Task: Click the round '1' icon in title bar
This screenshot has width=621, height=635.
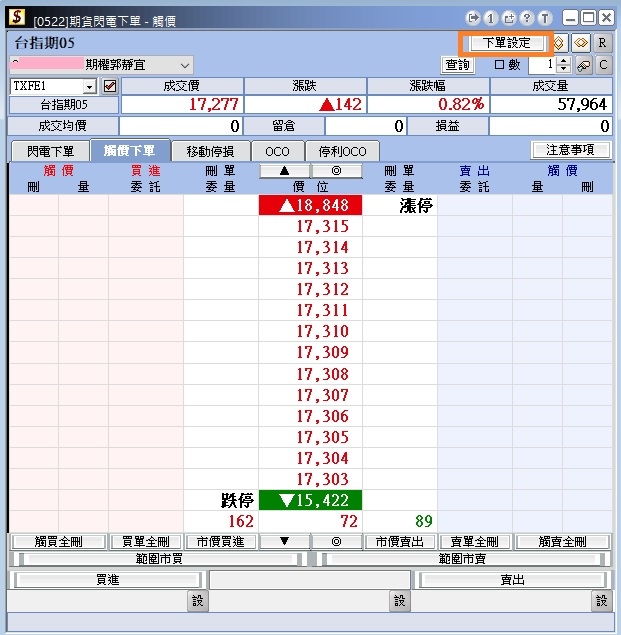Action: (x=491, y=18)
